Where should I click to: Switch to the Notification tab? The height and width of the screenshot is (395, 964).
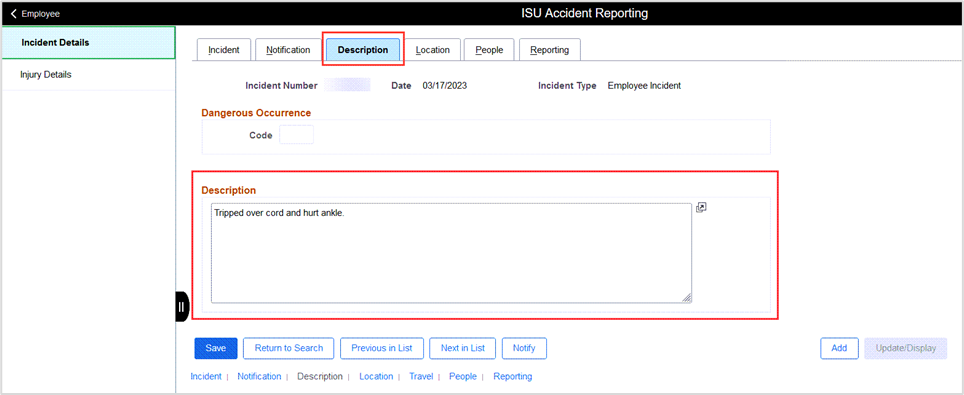click(288, 50)
